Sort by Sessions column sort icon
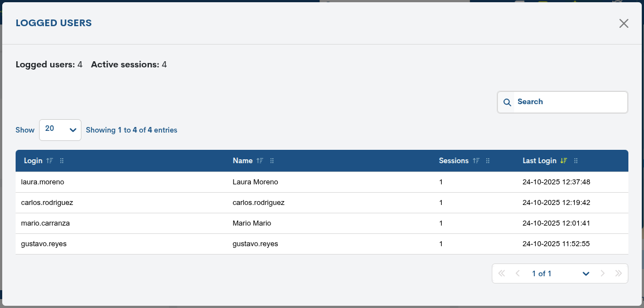Screen dimensions: 644x308 (476, 161)
